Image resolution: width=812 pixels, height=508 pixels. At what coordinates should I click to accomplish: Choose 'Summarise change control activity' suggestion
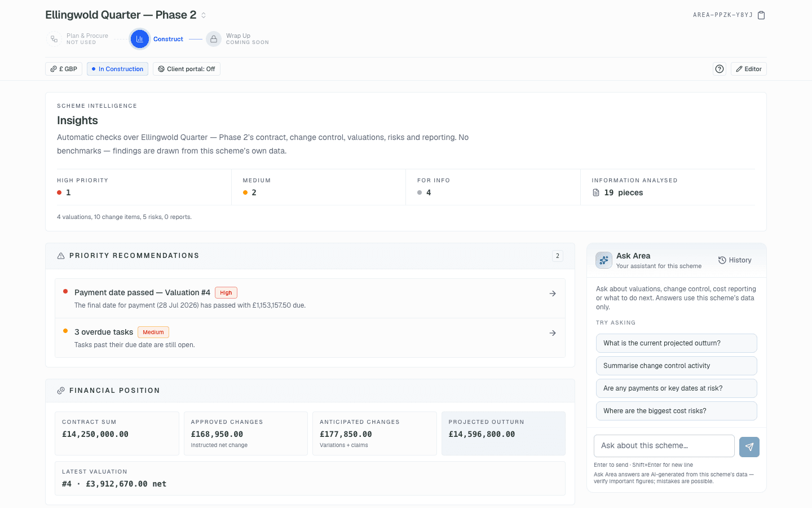(677, 366)
